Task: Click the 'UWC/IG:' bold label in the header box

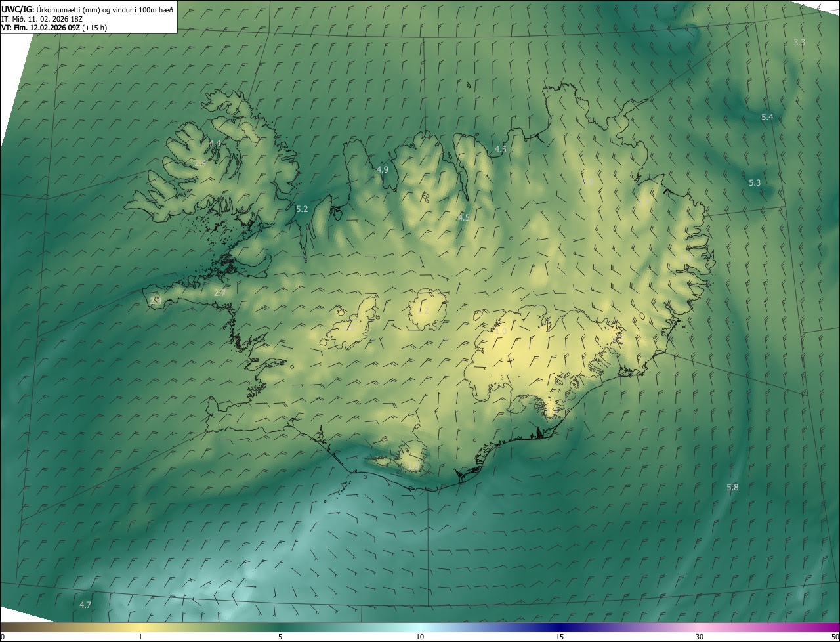Action: point(18,9)
